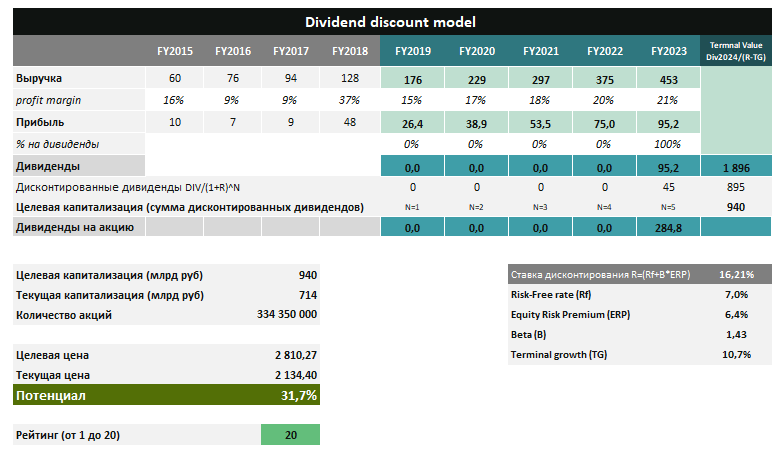Select the green rating cell showing 20

(x=290, y=435)
